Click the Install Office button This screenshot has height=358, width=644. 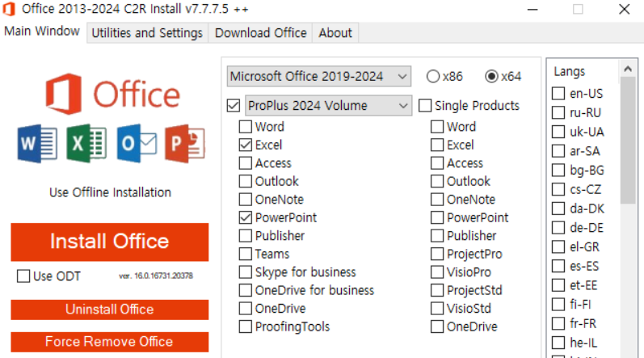[x=110, y=242]
